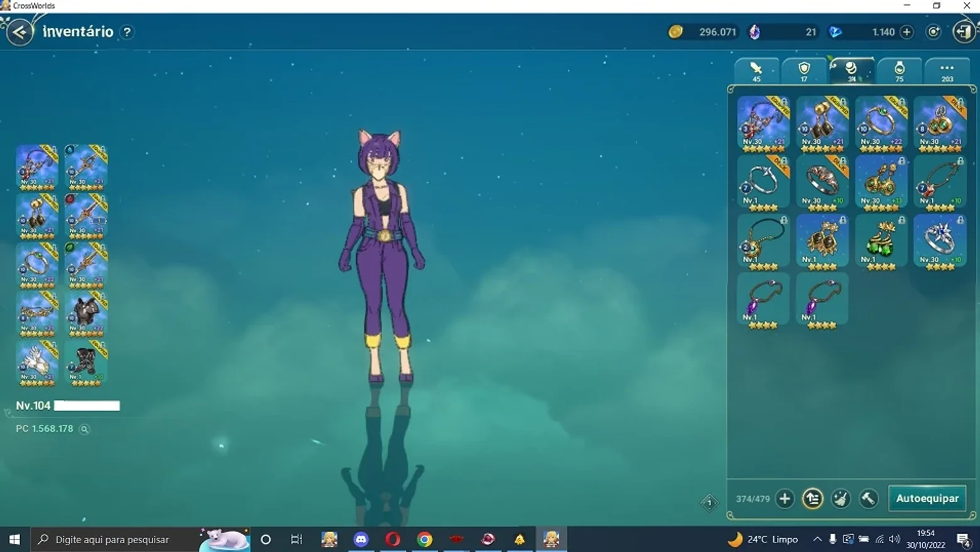Open the equipped earrings slot beside the character
Image resolution: width=980 pixels, height=552 pixels.
point(37,216)
